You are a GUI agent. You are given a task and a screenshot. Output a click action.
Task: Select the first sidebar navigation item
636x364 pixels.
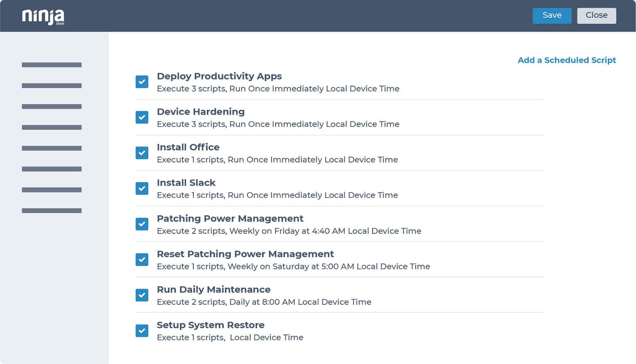(x=52, y=64)
